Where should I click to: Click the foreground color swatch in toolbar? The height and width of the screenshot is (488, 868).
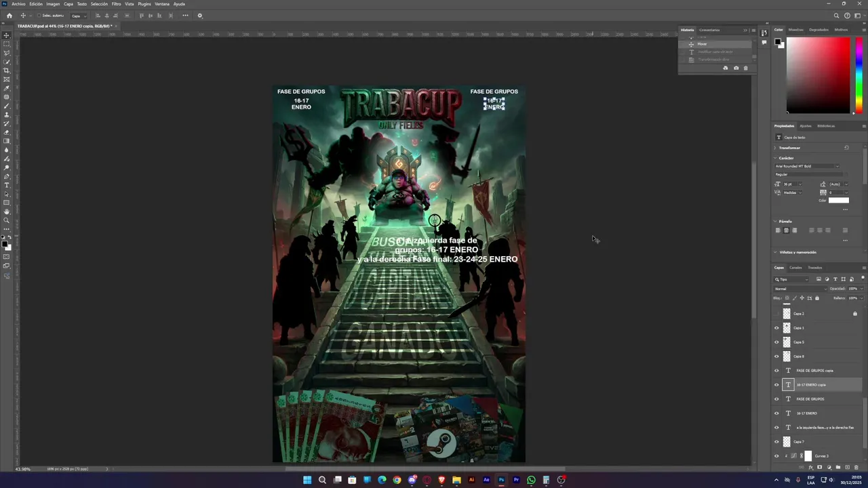(x=5, y=245)
